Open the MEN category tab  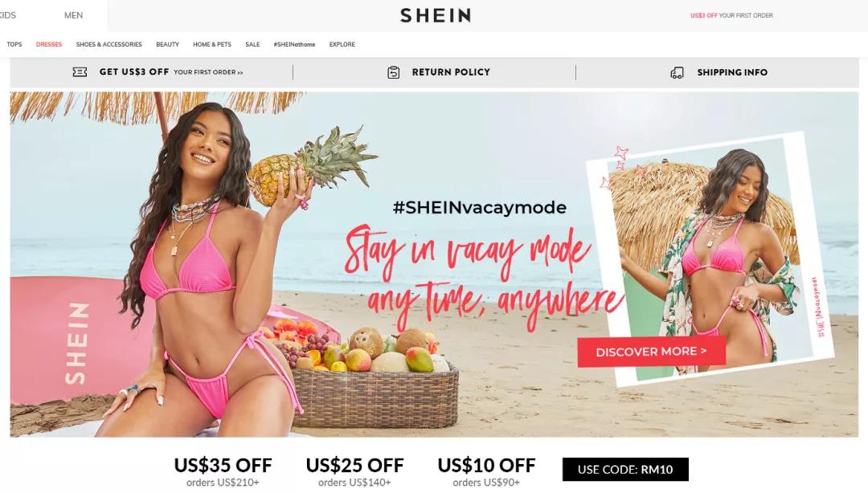pyautogui.click(x=74, y=15)
